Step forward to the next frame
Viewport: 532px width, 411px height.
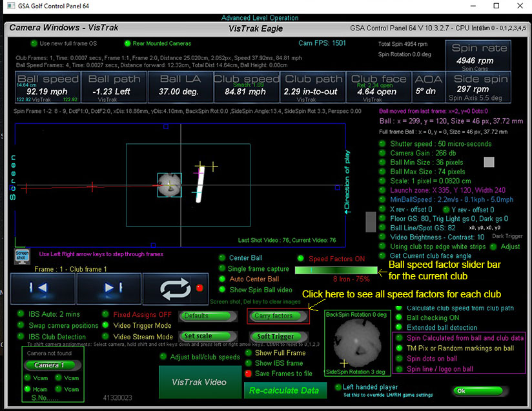click(x=109, y=288)
